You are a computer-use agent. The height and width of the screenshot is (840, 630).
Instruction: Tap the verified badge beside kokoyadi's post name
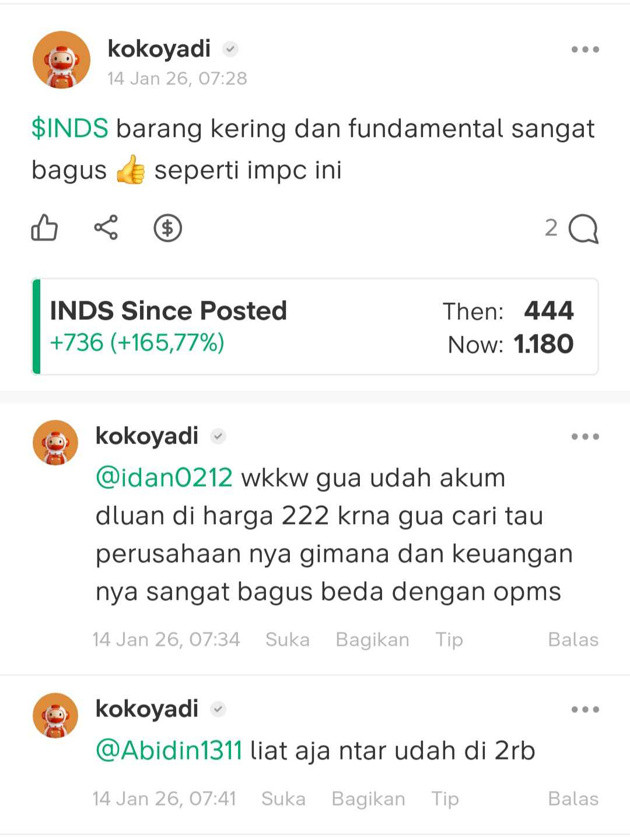pos(230,49)
